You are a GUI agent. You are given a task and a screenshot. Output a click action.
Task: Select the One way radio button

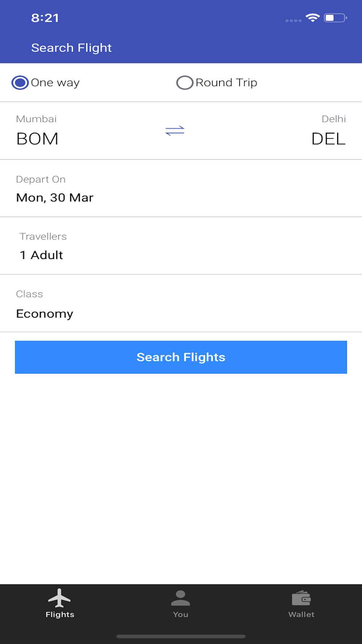(x=20, y=83)
